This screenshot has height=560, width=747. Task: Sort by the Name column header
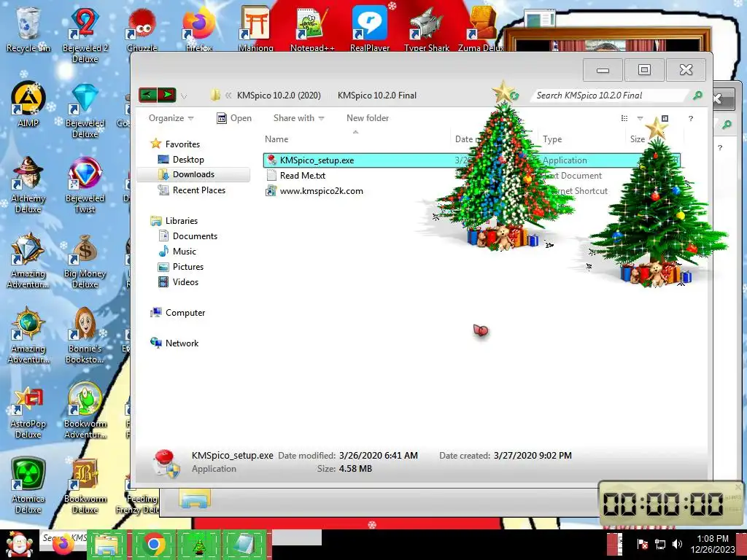(x=276, y=139)
